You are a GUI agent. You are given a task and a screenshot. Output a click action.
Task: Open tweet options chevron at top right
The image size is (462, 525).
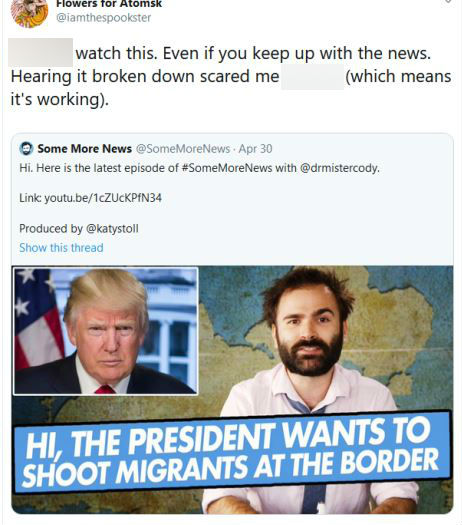[x=448, y=2]
